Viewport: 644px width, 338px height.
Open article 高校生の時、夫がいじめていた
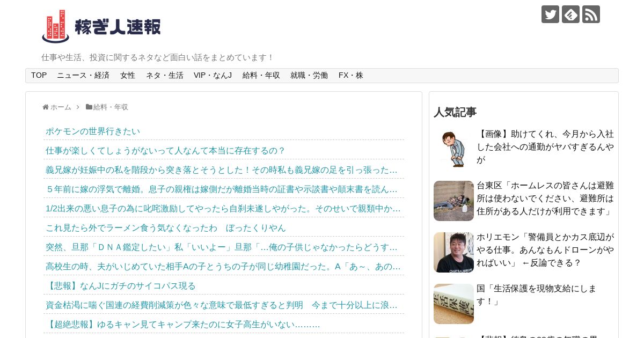[223, 267]
